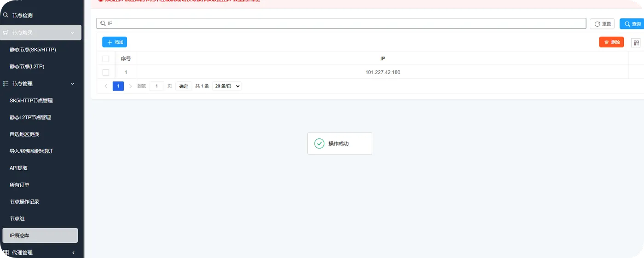Go to SK5/HTTP节点管理
Screen dimensions: 644x258
(x=31, y=101)
